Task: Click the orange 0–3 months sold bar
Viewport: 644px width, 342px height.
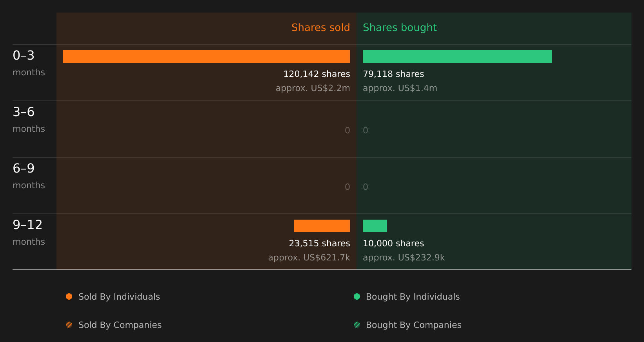Action: point(206,56)
